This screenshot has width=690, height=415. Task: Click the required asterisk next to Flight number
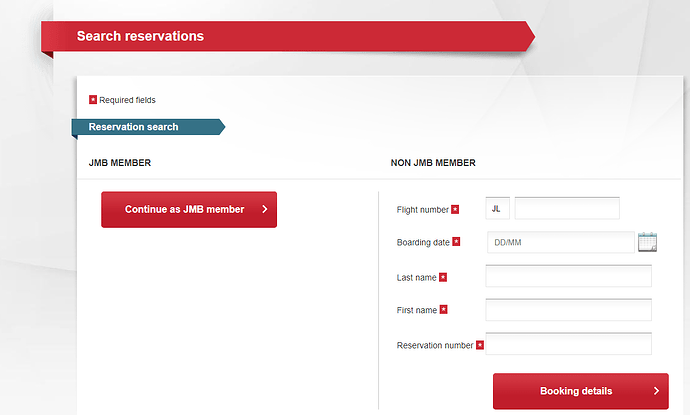455,209
